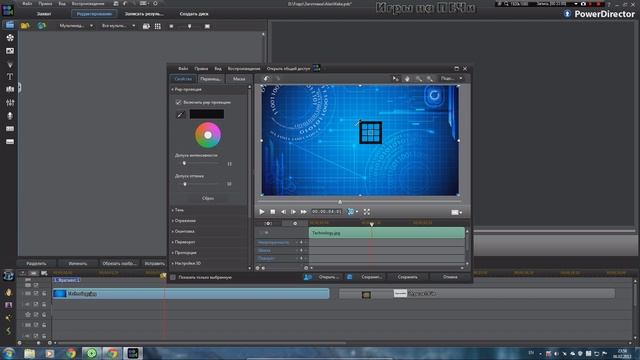Image resolution: width=640 pixels, height=360 pixels.
Task: Switch to Создать диск mode tab
Action: coord(194,13)
